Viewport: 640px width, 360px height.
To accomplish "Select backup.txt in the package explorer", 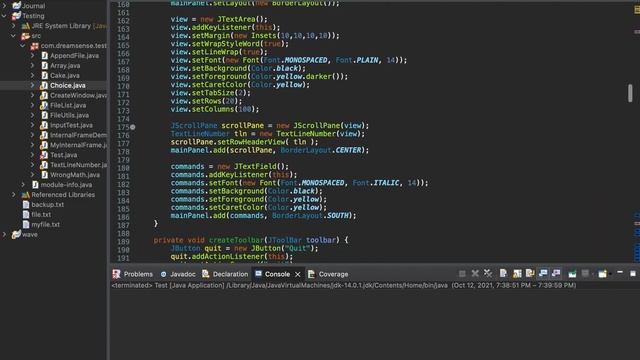I will (47, 204).
